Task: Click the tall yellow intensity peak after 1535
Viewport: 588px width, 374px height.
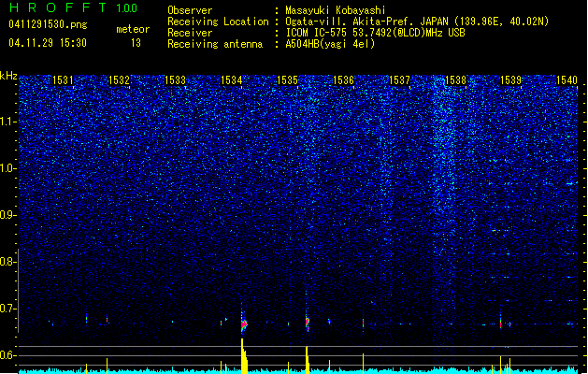Action: (x=308, y=360)
